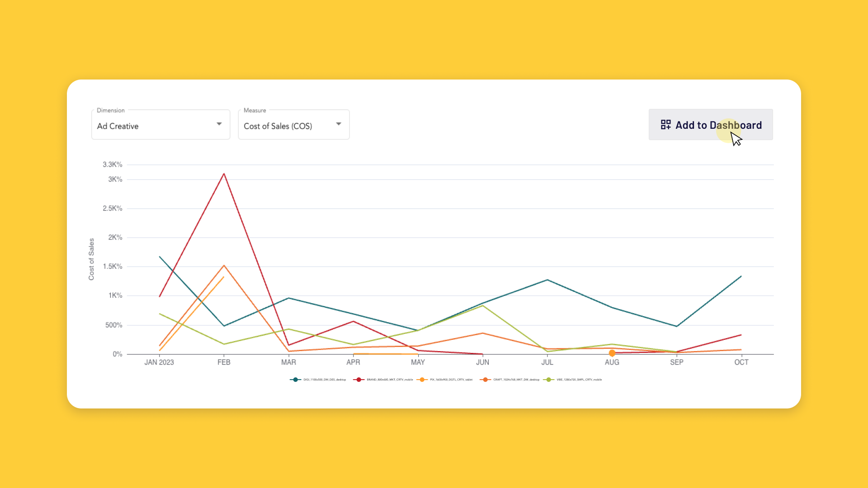The height and width of the screenshot is (488, 868).
Task: Toggle BRAND_800x600 mobile legend marker
Action: pyautogui.click(x=359, y=380)
